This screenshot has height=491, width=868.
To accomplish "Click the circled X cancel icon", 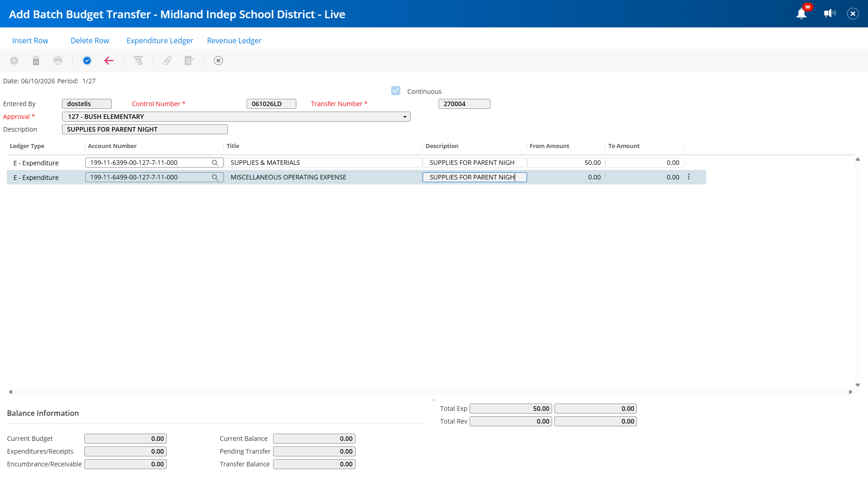I will [x=218, y=61].
